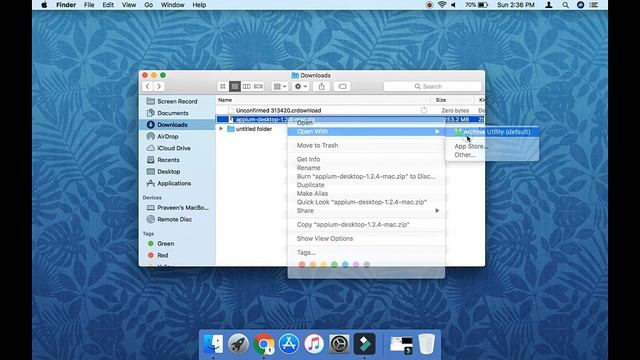This screenshot has height=360, width=640.
Task: Open iTunes from the Dock
Action: 314,344
